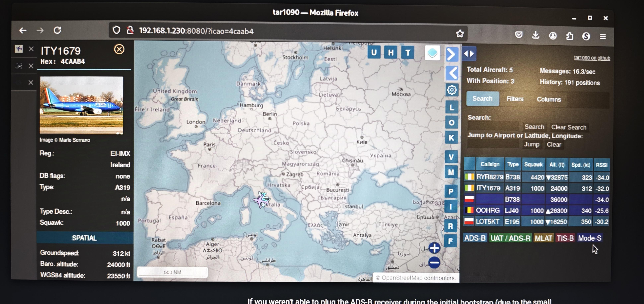Zoom in the map with plus icon
Viewport: 644px width, 304px height.
pos(434,248)
